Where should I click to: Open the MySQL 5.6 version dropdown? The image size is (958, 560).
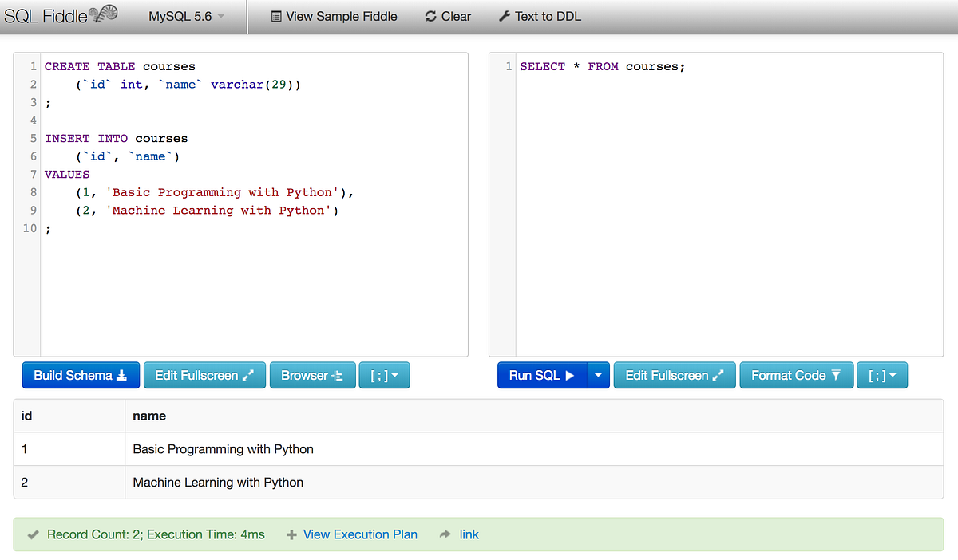coord(184,16)
